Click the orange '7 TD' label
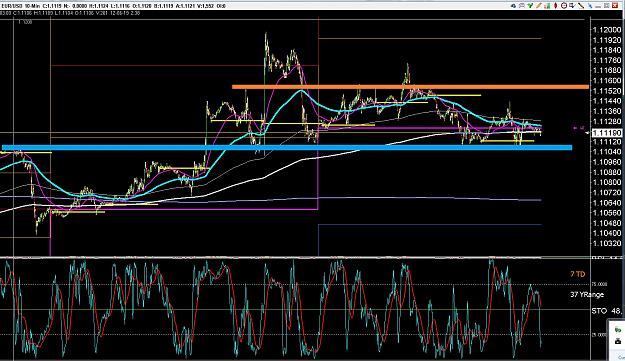 click(578, 274)
